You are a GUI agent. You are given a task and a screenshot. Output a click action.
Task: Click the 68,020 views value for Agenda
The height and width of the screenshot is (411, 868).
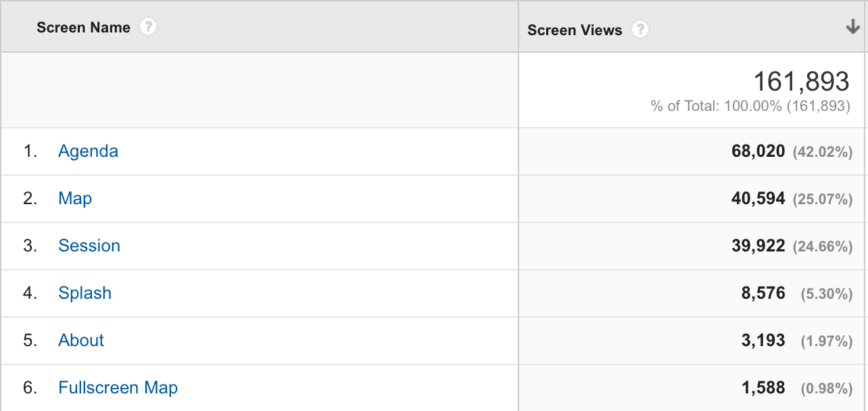click(758, 151)
